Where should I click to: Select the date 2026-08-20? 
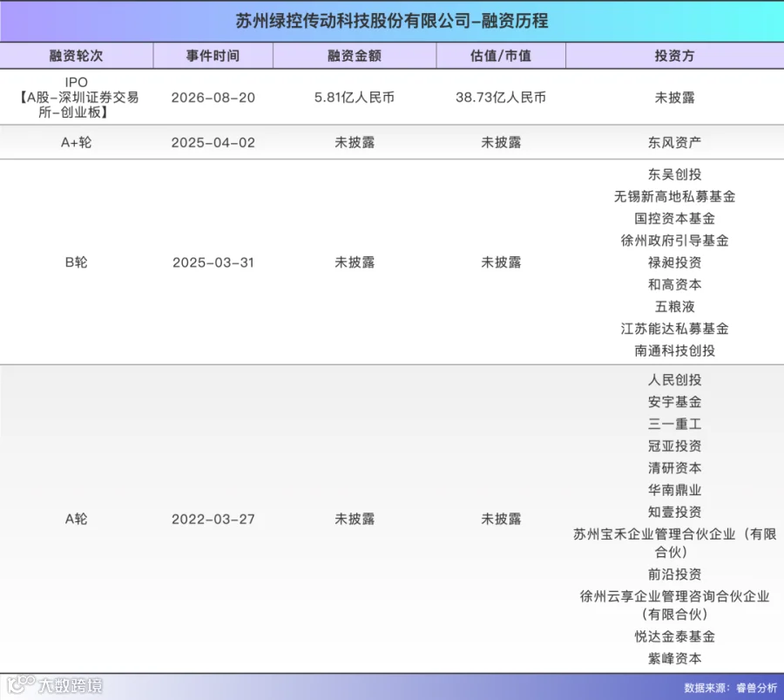pos(213,98)
